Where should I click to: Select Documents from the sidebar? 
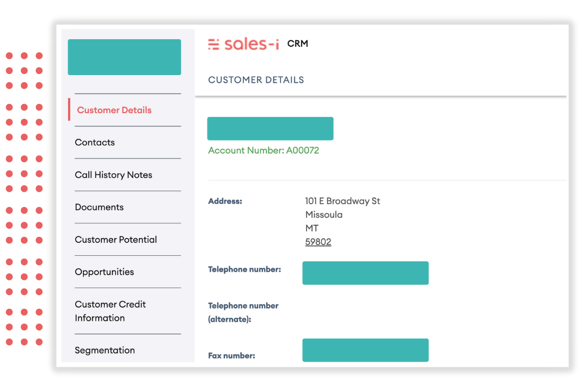[99, 207]
